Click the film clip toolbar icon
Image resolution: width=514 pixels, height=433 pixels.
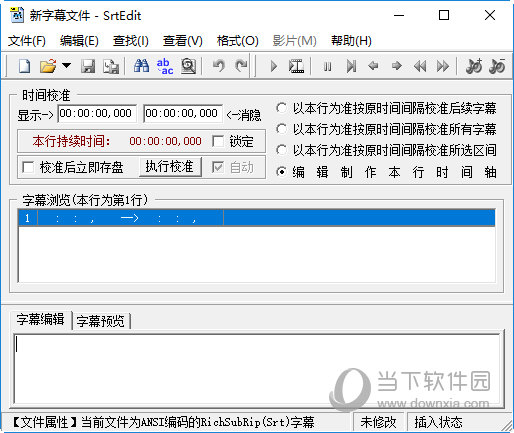[x=296, y=66]
